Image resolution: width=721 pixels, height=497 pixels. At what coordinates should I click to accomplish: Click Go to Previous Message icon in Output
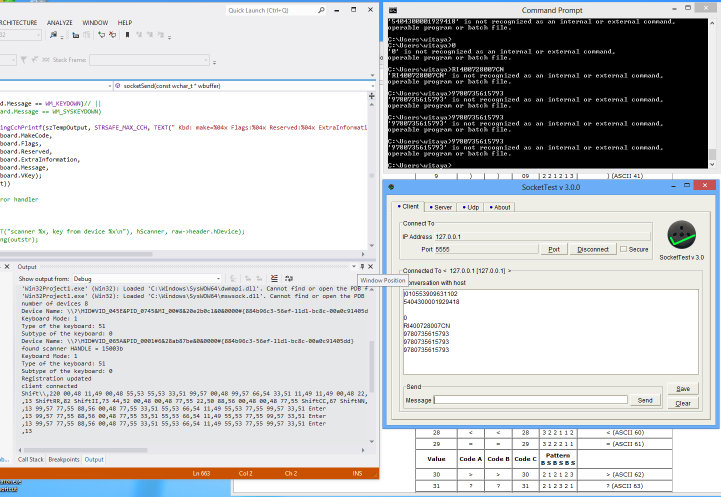tap(248, 279)
